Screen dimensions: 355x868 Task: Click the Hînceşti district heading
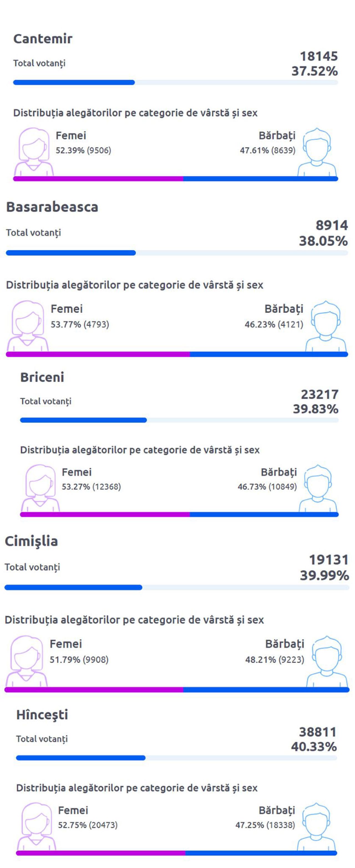[42, 715]
